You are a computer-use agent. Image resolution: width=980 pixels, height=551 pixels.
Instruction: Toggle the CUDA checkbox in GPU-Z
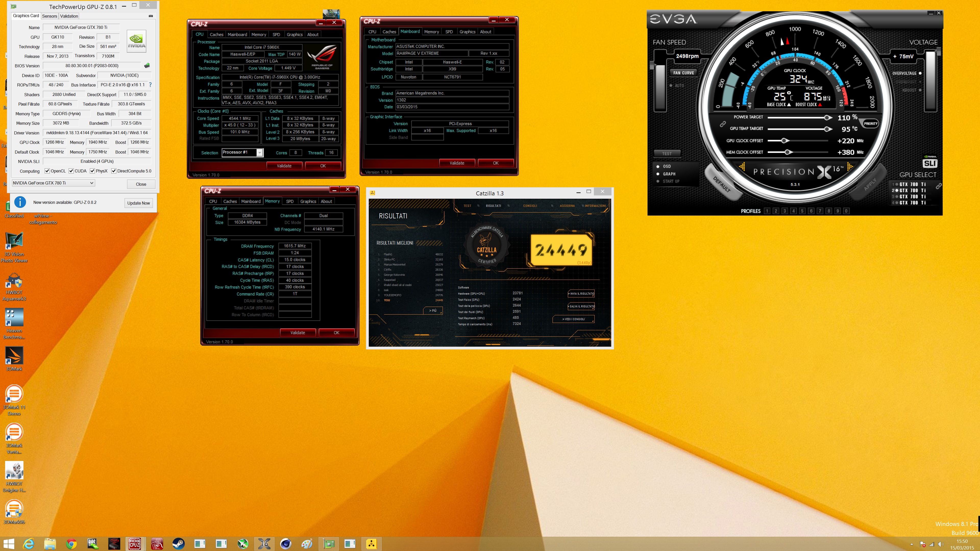click(x=71, y=171)
